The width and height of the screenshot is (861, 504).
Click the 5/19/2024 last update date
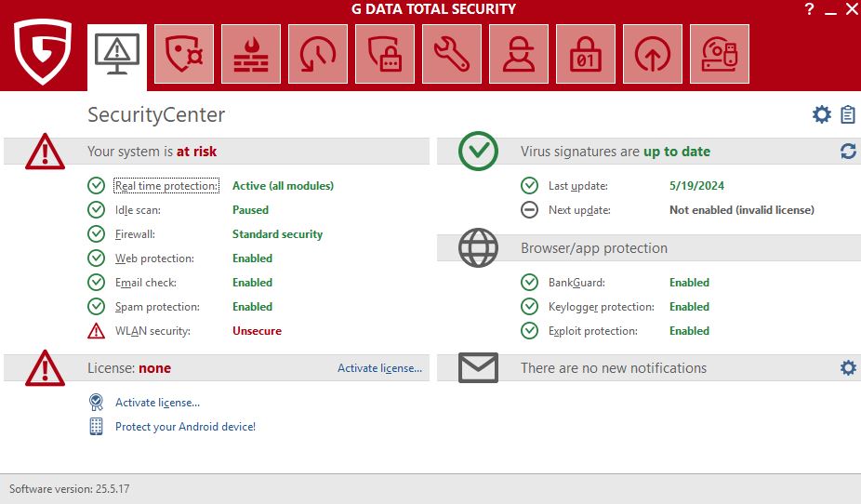click(696, 186)
